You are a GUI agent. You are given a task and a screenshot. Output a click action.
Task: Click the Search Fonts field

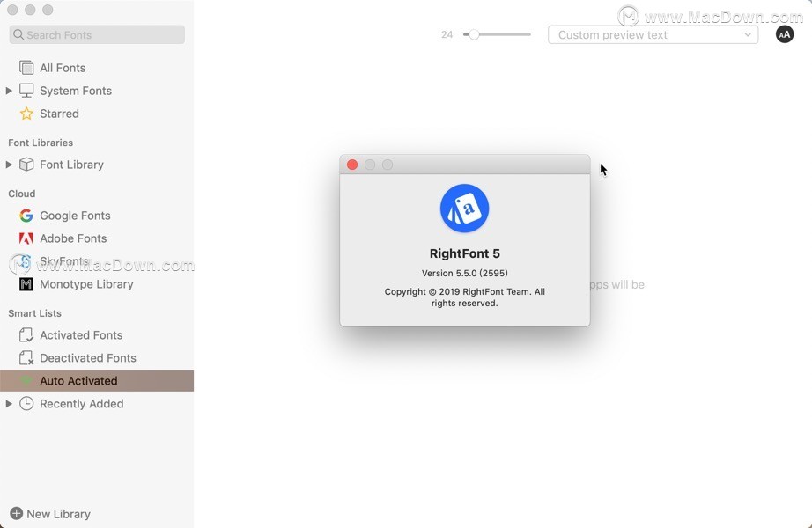click(97, 34)
